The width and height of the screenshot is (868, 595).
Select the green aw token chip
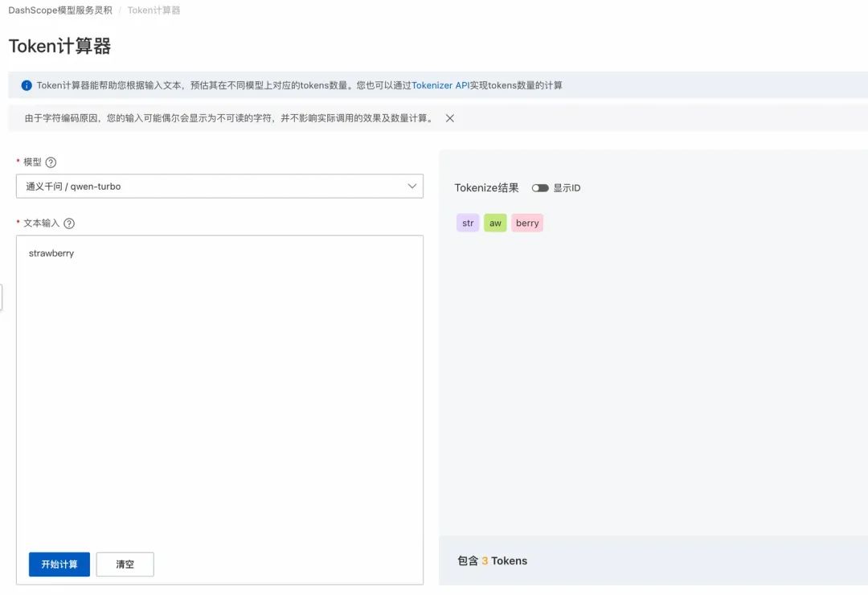[x=495, y=223]
